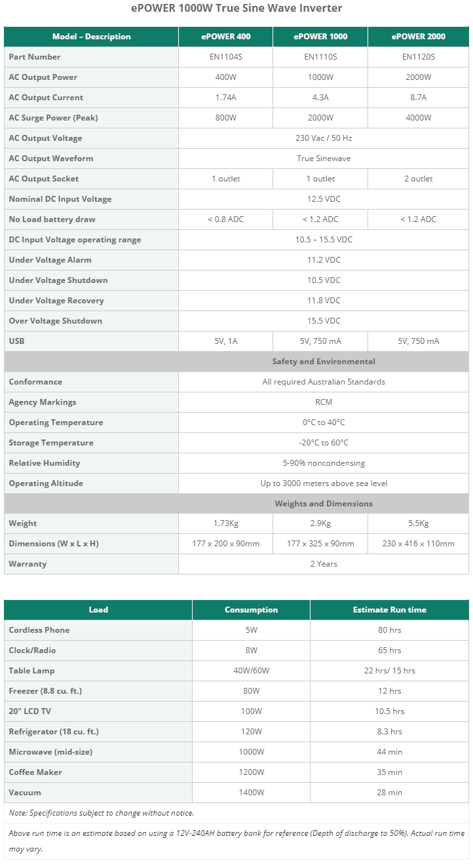Click the Model – Description header cell

pos(91,37)
